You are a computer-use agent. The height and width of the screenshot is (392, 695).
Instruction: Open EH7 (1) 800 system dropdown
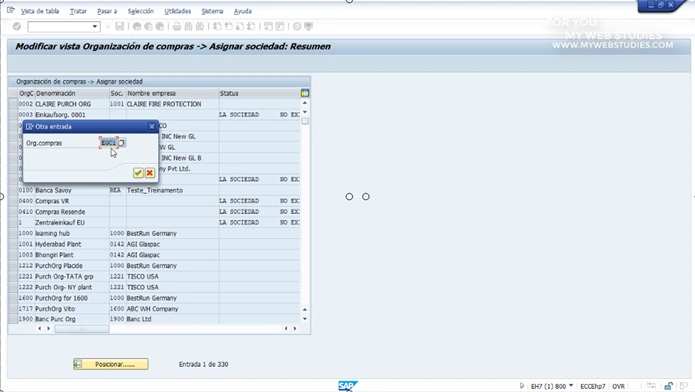[571, 386]
